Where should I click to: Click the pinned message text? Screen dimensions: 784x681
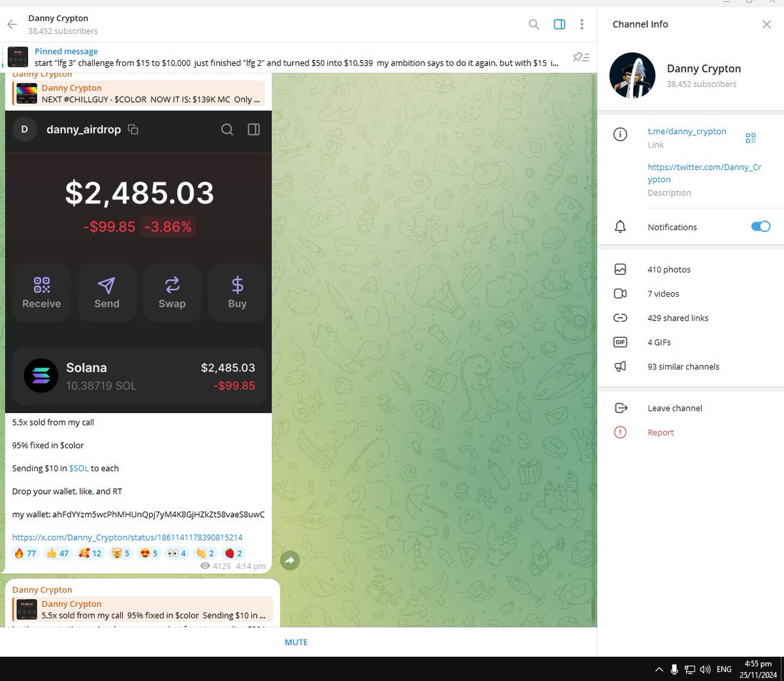[x=297, y=63]
